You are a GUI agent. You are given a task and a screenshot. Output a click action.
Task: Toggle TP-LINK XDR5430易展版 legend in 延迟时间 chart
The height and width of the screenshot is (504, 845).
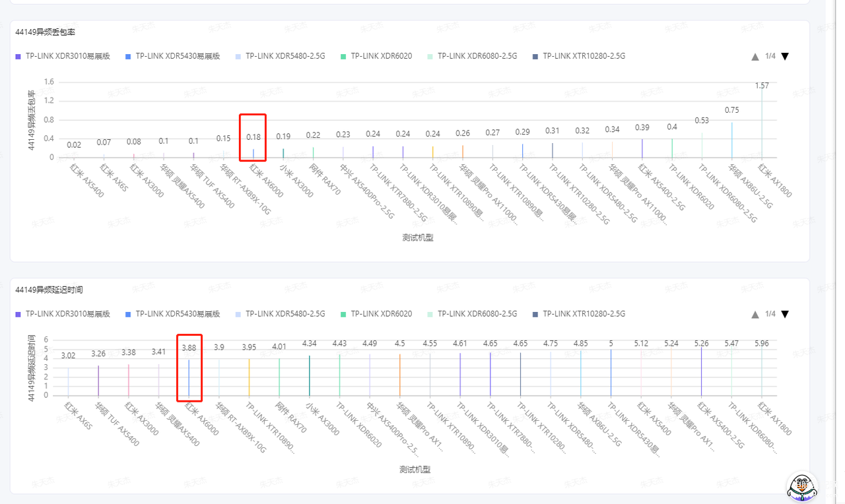click(x=172, y=314)
